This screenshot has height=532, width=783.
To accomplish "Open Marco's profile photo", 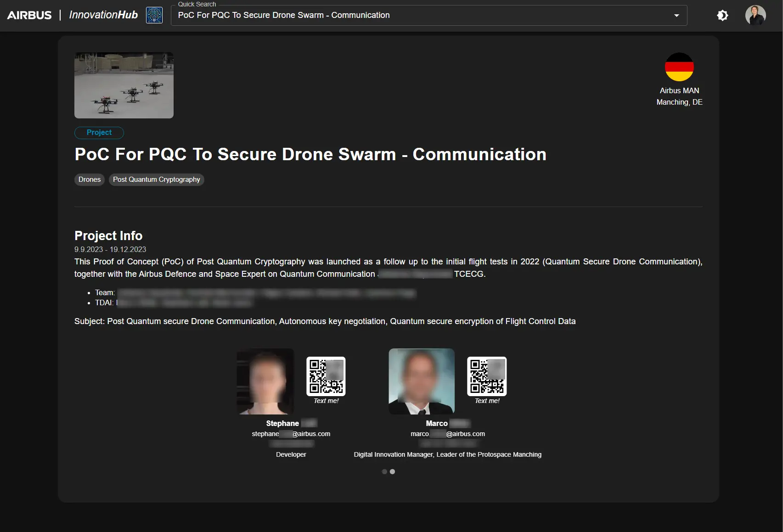I will click(422, 381).
